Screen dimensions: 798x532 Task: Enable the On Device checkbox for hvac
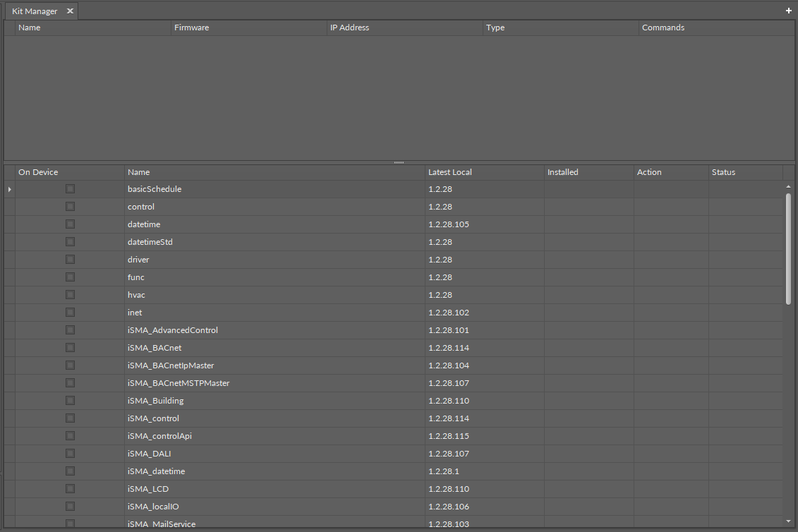point(70,295)
